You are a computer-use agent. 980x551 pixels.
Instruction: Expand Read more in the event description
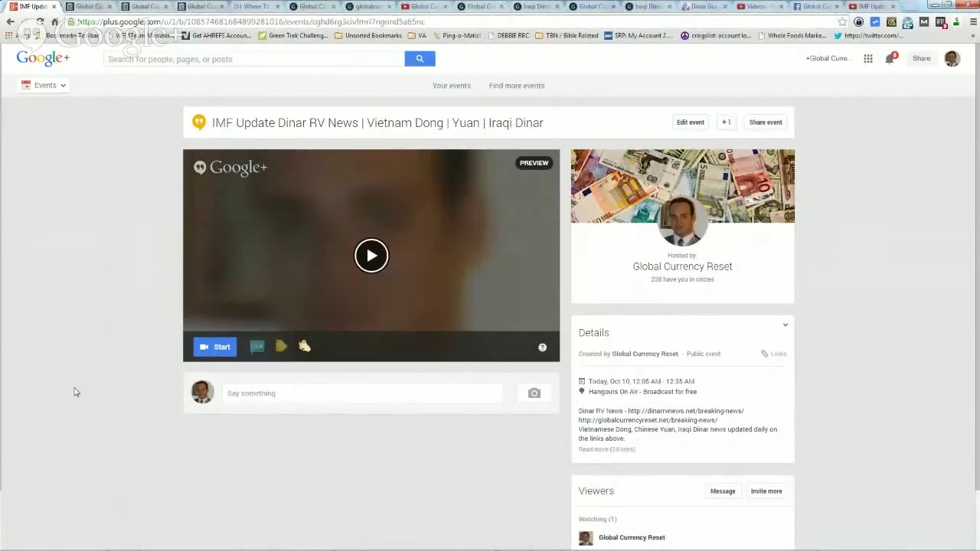(606, 449)
